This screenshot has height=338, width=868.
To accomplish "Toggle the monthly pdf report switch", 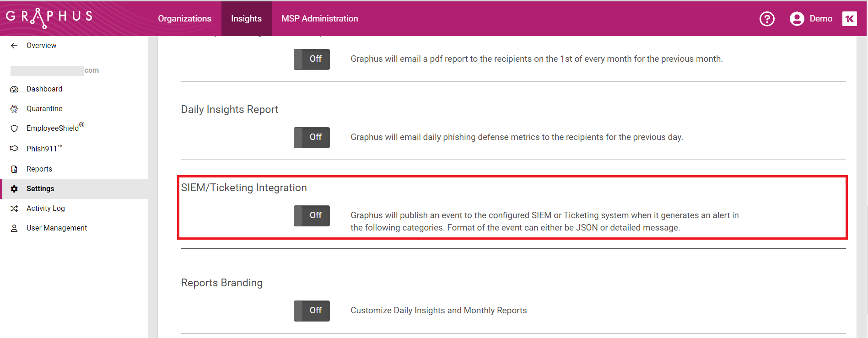I will pyautogui.click(x=312, y=59).
